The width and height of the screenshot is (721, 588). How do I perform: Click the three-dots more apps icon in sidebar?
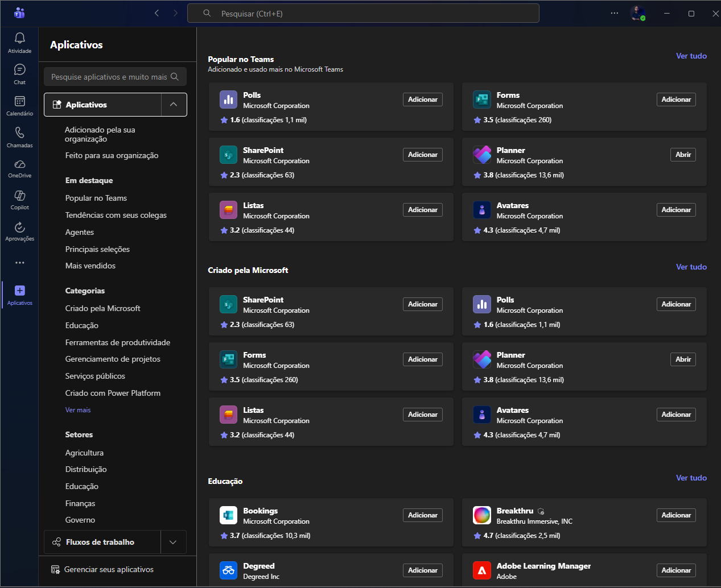tap(20, 263)
